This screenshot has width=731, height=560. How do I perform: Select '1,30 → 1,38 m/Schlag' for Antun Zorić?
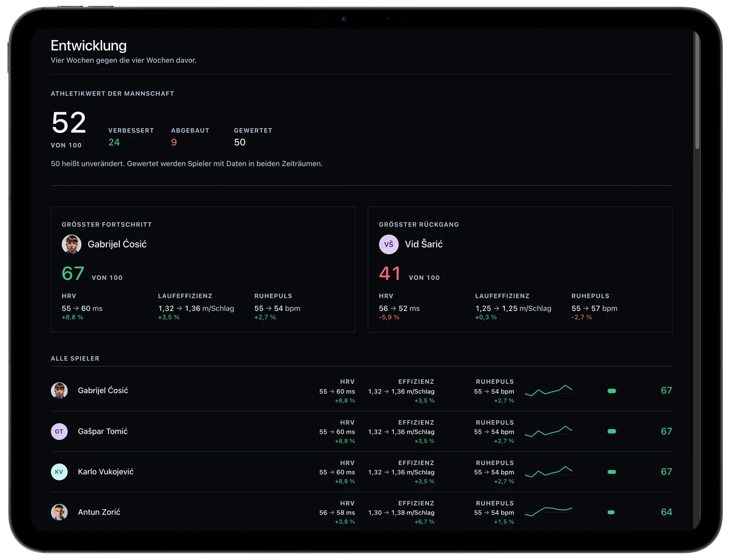coord(402,513)
